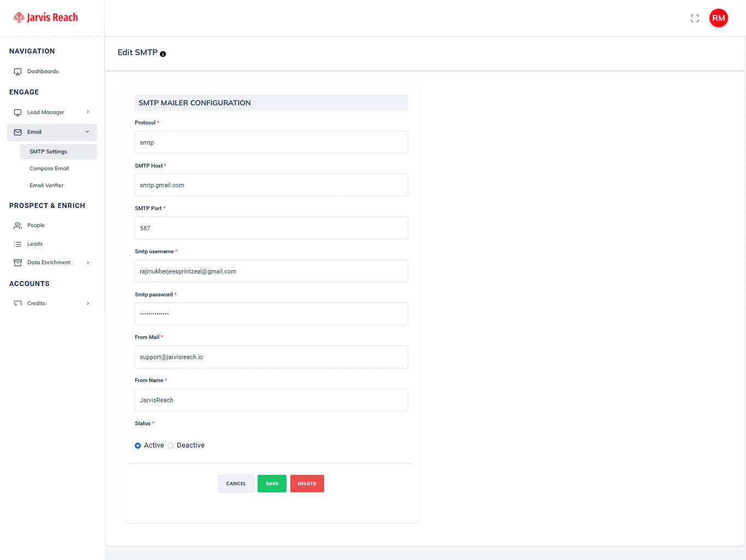Screen dimensions: 746x560
Task: Click the Lead Manager screen icon
Action: [17, 112]
